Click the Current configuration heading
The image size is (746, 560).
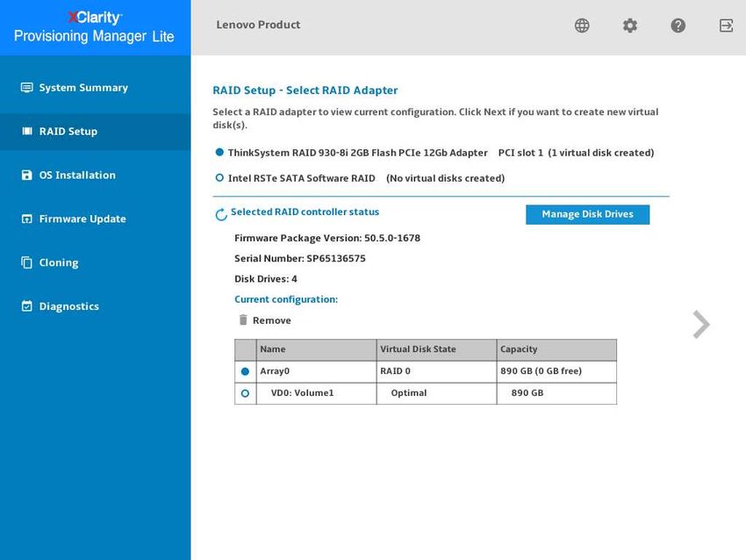click(286, 299)
